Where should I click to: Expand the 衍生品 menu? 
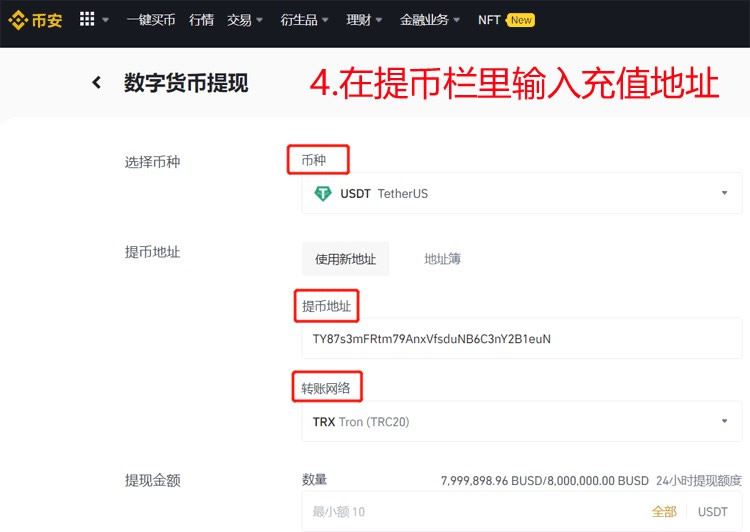pos(304,20)
